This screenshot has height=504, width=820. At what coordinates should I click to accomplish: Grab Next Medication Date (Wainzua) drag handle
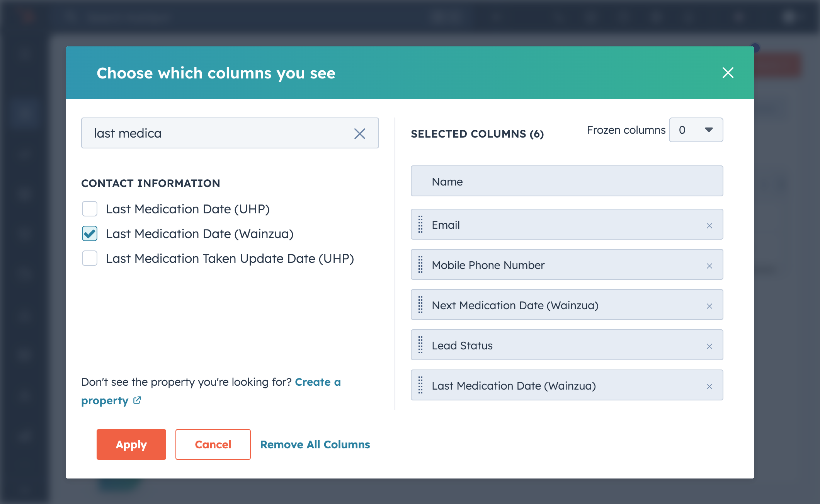pos(420,305)
